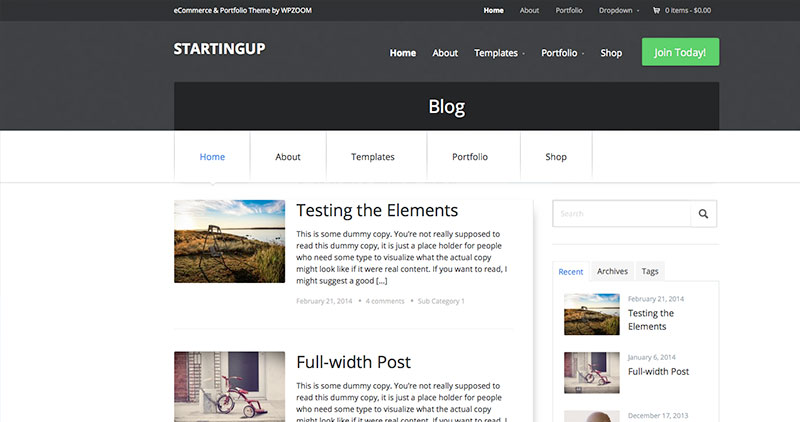
Task: Click the '0 items - $0.00' cart text
Action: tap(688, 10)
